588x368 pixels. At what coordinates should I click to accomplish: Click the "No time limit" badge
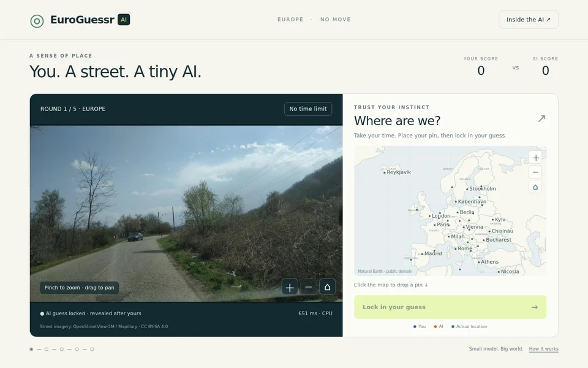[308, 109]
